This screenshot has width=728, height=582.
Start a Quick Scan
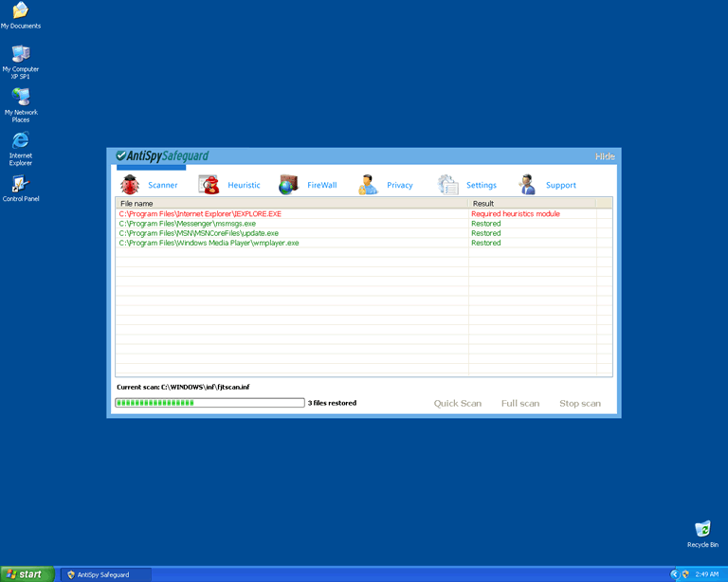(x=458, y=403)
